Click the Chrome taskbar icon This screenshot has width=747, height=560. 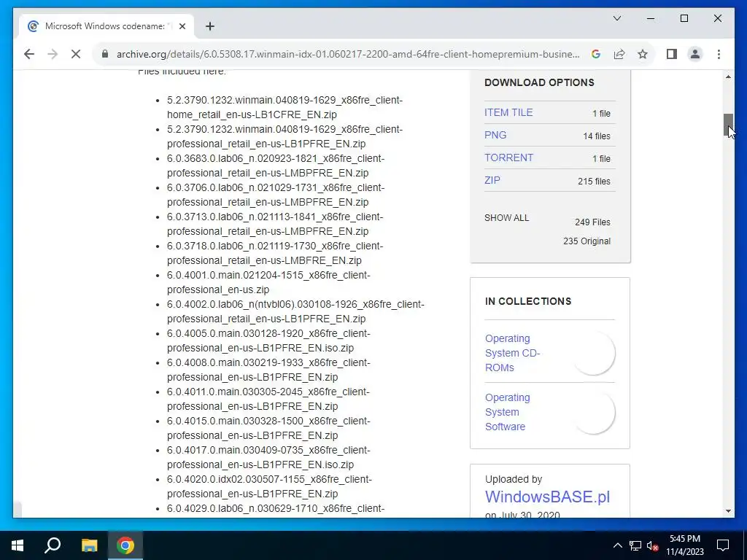coord(125,545)
